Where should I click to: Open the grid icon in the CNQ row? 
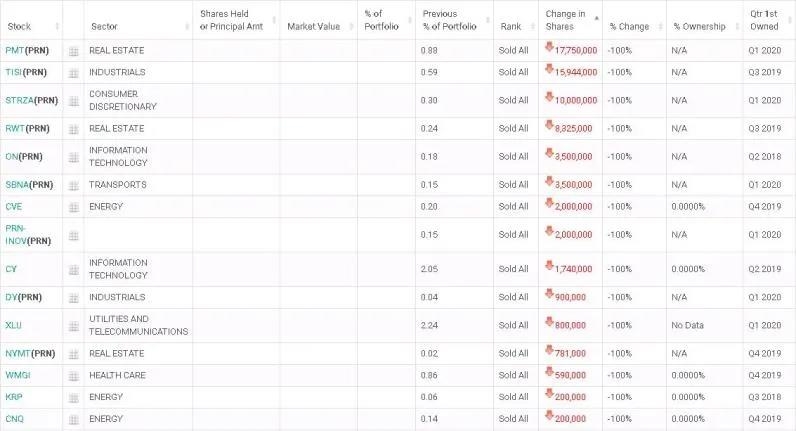pyautogui.click(x=74, y=418)
